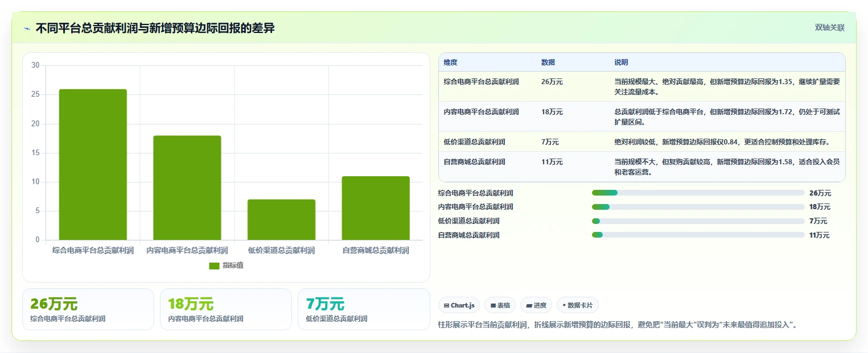Click the 双轴关联 tag in header
This screenshot has height=353, width=868.
829,28
